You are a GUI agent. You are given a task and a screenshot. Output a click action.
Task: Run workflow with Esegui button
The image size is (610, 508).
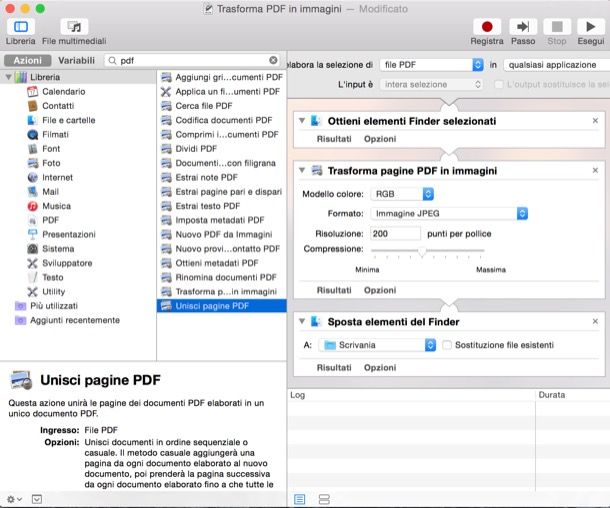pyautogui.click(x=591, y=26)
